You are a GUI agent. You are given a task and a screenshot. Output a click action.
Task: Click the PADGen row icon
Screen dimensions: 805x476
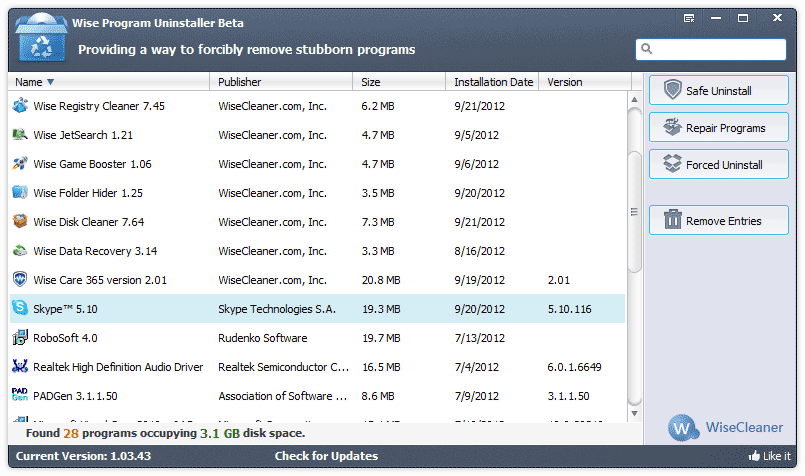[x=20, y=395]
